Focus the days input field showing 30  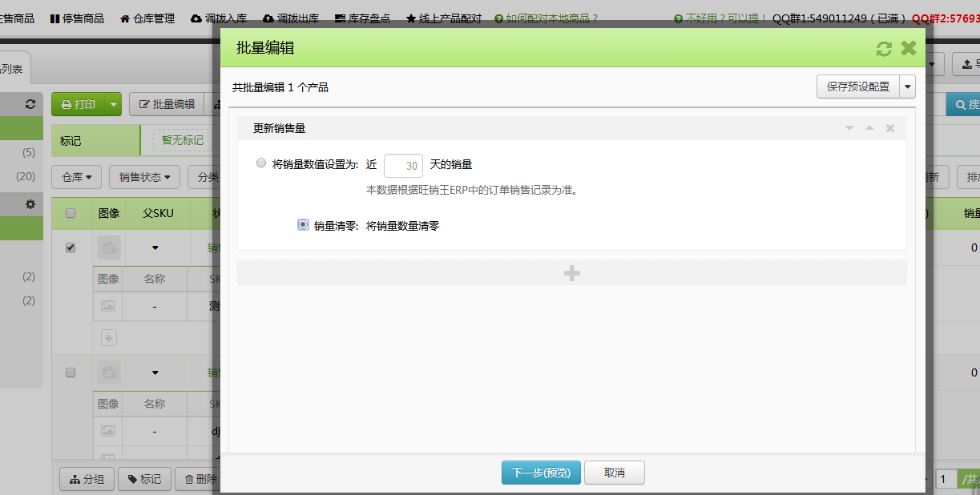(x=403, y=165)
